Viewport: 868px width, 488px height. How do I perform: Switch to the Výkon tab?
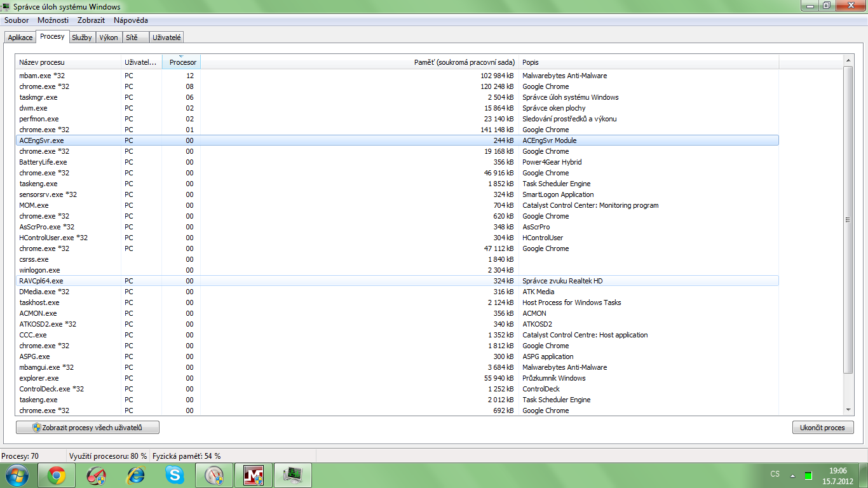pyautogui.click(x=109, y=37)
